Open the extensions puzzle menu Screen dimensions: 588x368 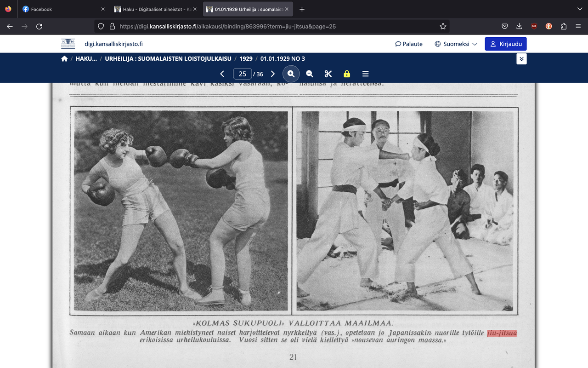[564, 26]
